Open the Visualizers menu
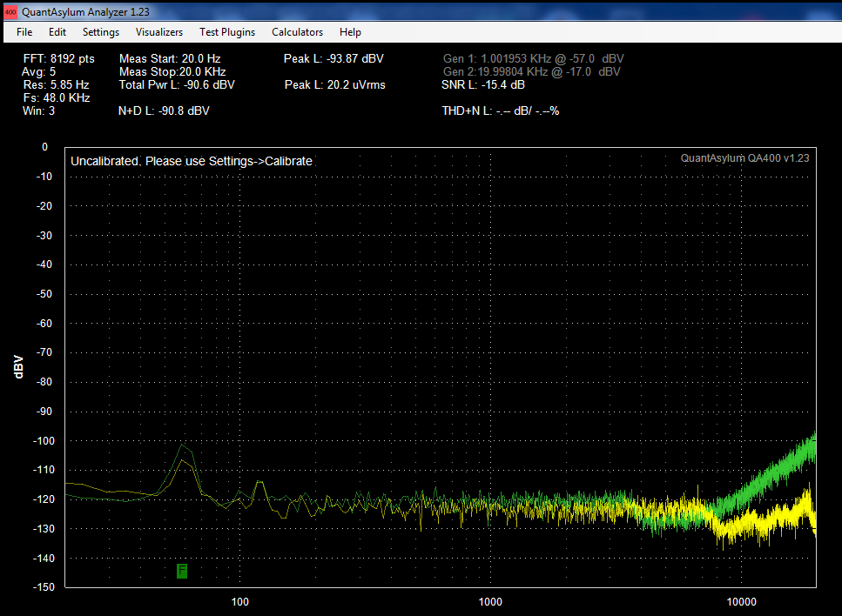842x616 pixels. [x=159, y=32]
